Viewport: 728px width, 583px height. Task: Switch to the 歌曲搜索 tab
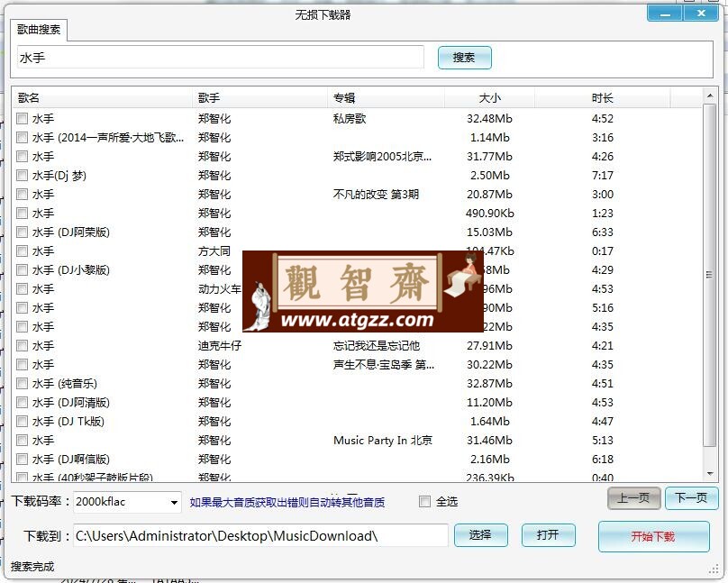pos(39,30)
